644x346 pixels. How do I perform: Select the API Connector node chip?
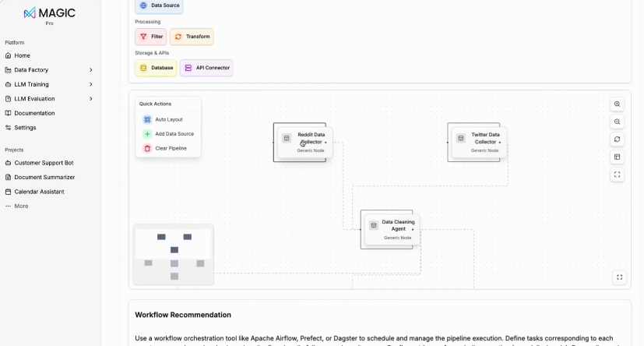[206, 68]
